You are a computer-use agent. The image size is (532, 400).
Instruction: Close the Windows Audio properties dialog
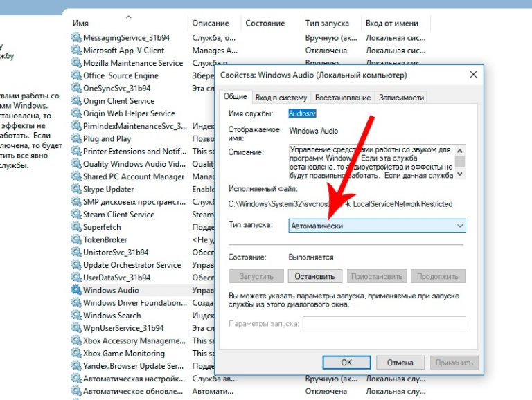(x=473, y=75)
